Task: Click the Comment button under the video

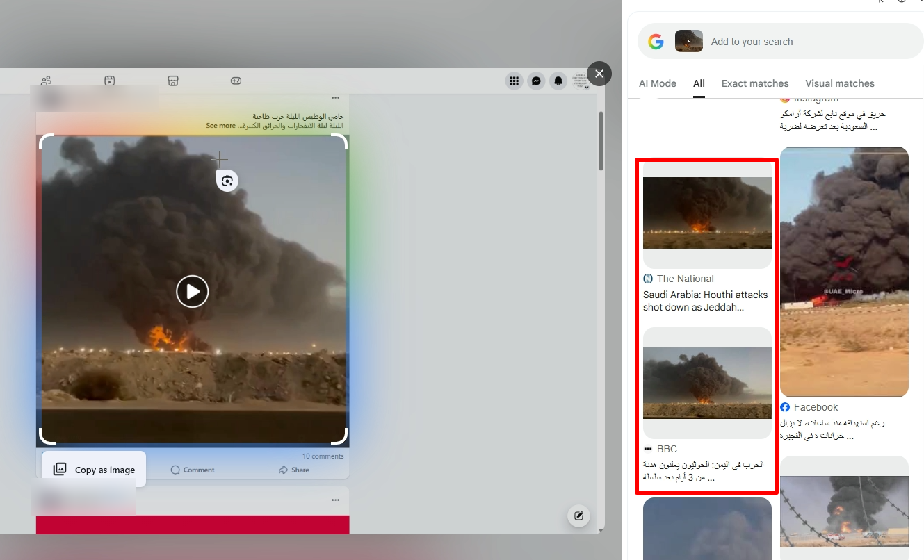Action: coord(193,470)
